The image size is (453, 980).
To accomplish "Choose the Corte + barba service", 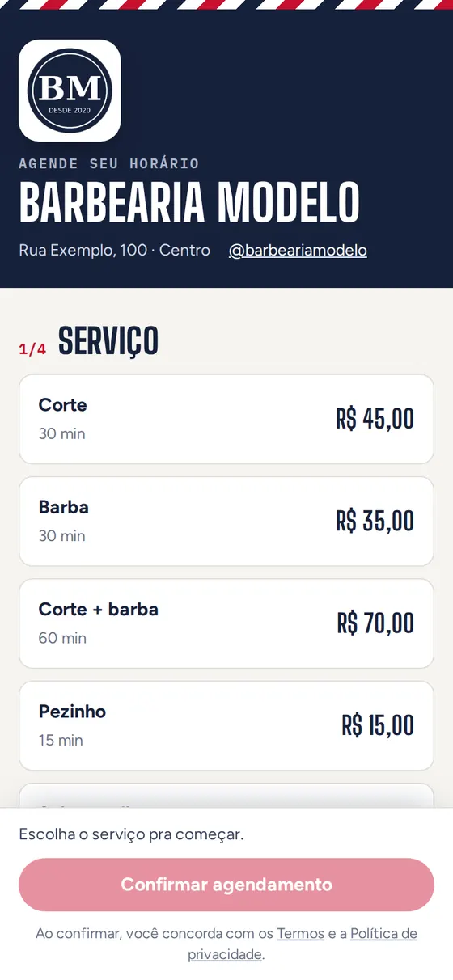I will (x=226, y=623).
